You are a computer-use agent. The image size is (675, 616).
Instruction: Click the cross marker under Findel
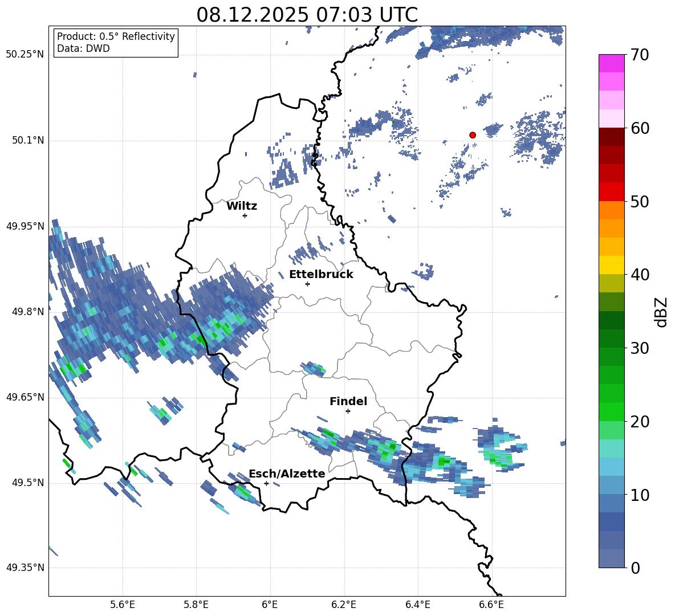(348, 411)
